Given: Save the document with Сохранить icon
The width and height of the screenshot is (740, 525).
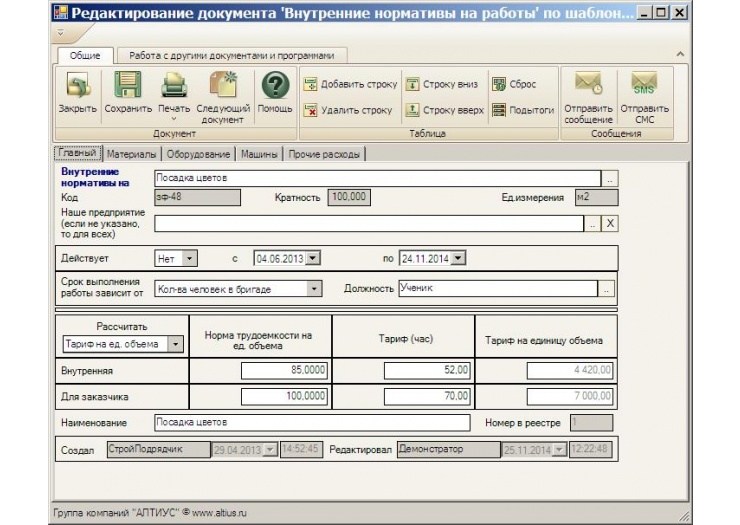Looking at the screenshot, I should 128,85.
